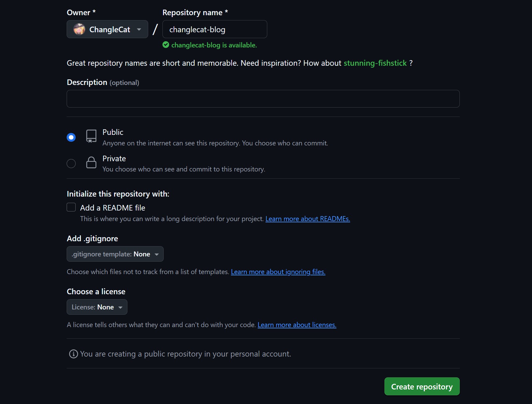Viewport: 532px width, 404px height.
Task: Click the info icon beside creation notice
Action: click(73, 354)
